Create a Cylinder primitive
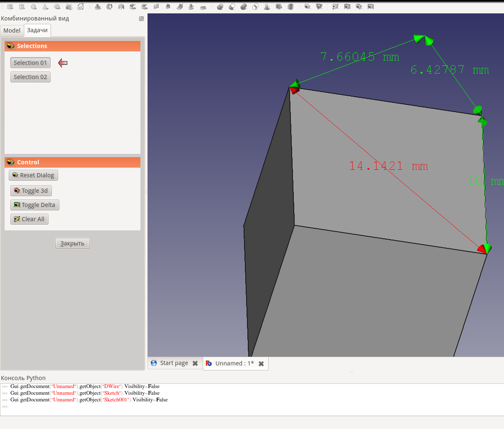This screenshot has height=429, width=504. coord(22,7)
